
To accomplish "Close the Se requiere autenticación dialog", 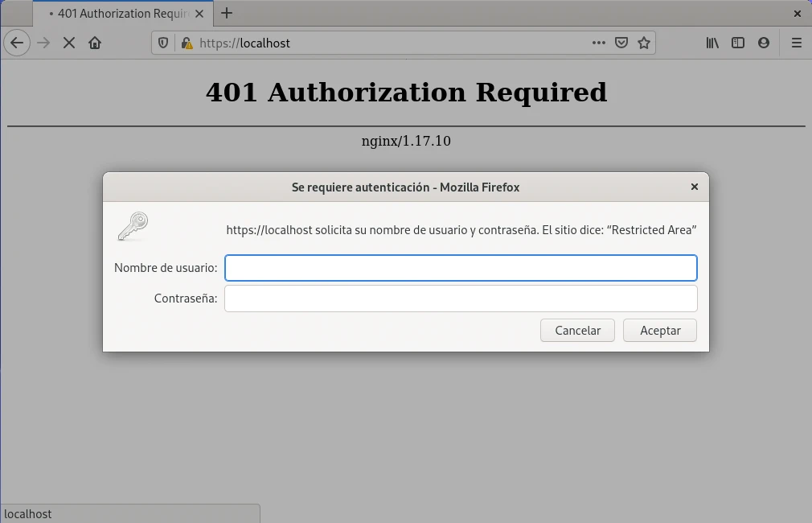I will click(x=695, y=187).
